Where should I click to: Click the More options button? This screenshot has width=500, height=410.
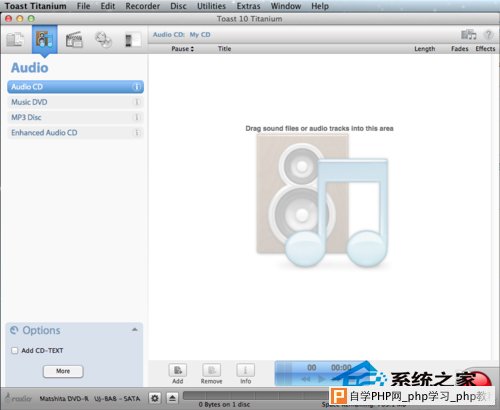63,371
